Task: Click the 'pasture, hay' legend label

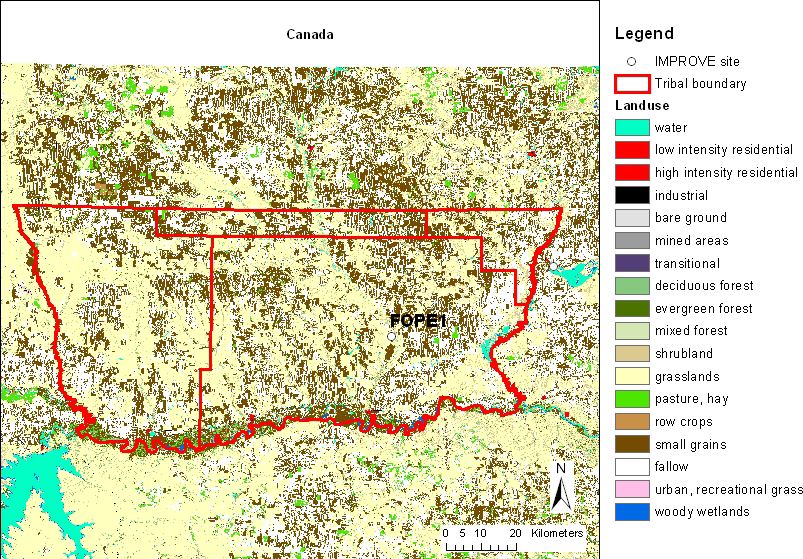Action: coord(691,399)
